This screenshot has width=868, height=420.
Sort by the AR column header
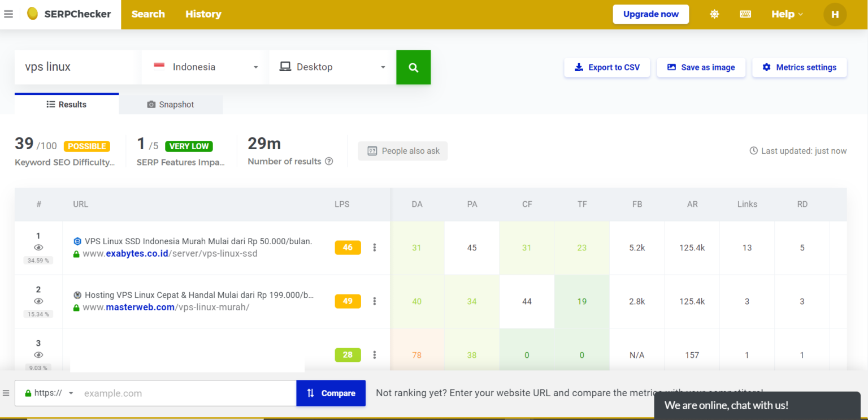click(692, 204)
